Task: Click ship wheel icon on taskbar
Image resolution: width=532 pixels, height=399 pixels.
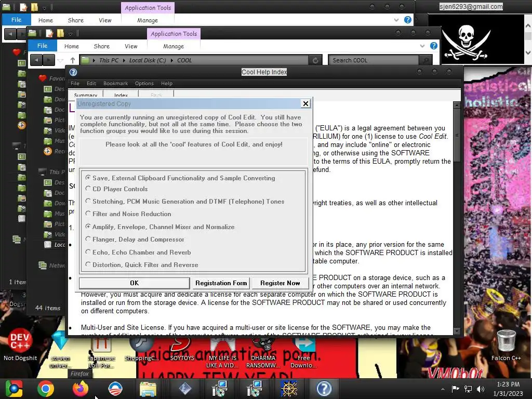Action: [x=289, y=389]
